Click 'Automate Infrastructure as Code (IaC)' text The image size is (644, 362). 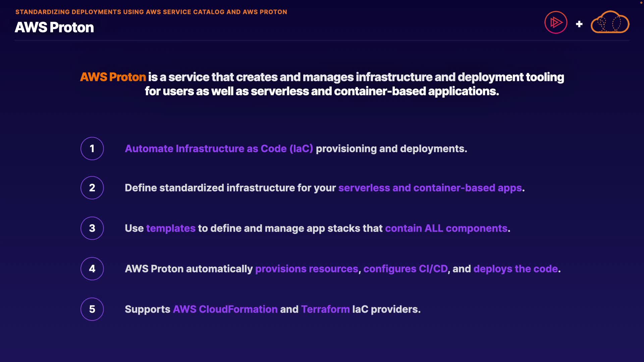[x=219, y=148]
